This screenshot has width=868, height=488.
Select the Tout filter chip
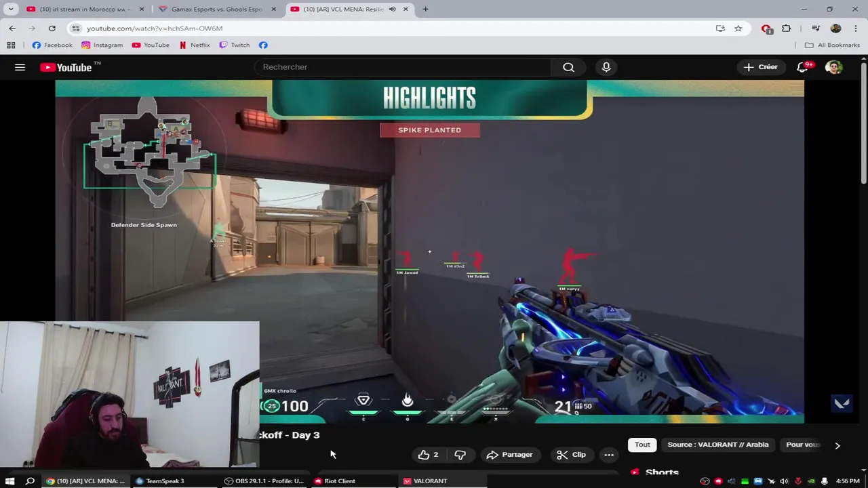point(642,445)
